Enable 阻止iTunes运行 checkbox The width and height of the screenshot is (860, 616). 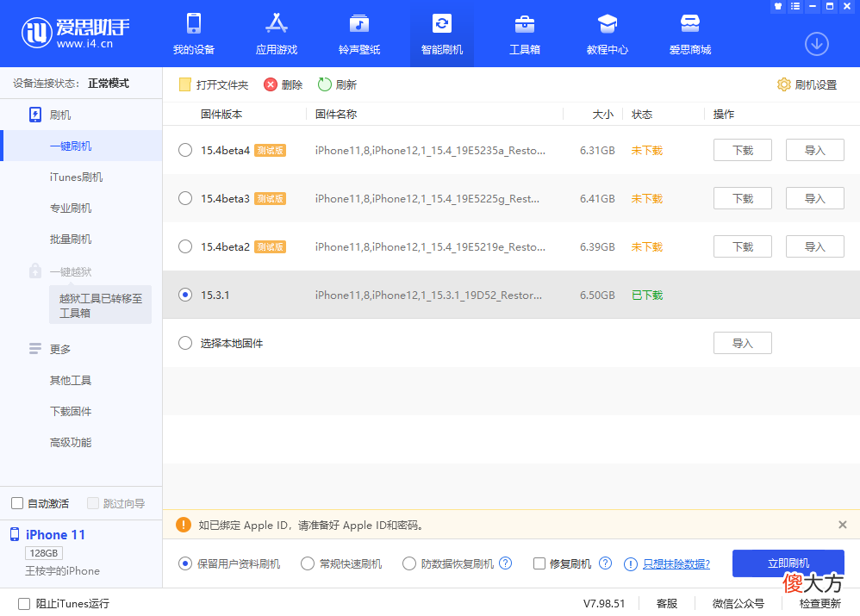pos(24,604)
